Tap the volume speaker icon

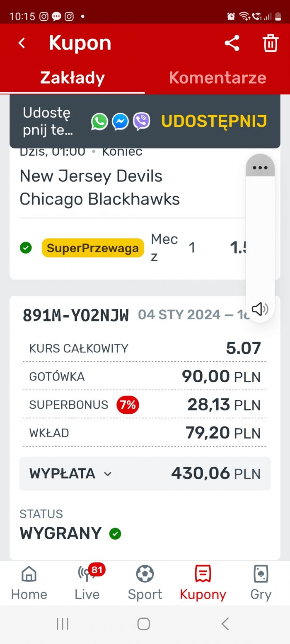coord(260,309)
